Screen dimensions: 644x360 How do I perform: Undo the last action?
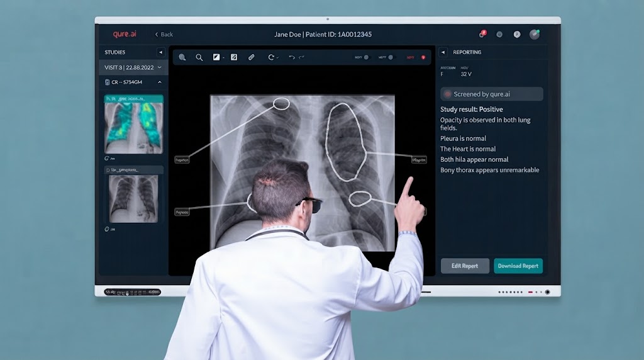(x=292, y=57)
